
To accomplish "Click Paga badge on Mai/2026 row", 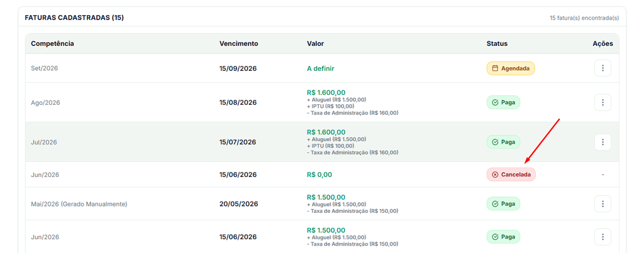I will [503, 203].
